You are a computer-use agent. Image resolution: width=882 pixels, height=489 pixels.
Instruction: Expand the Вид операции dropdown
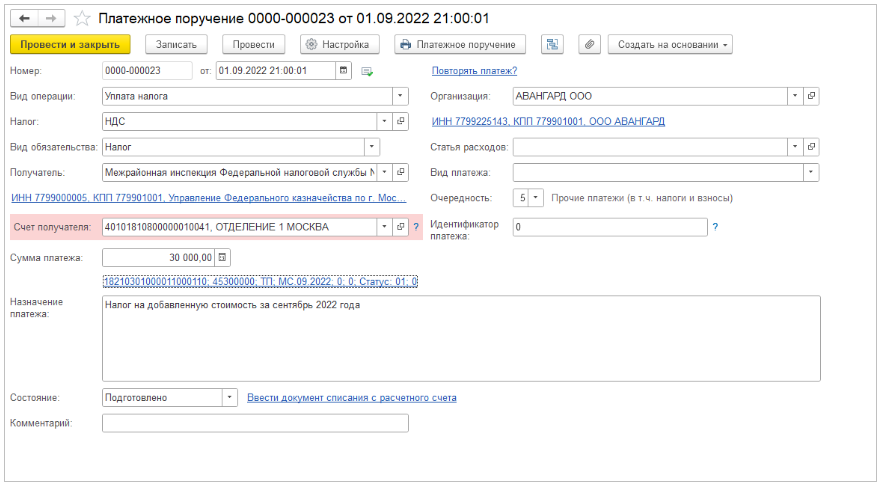[400, 96]
